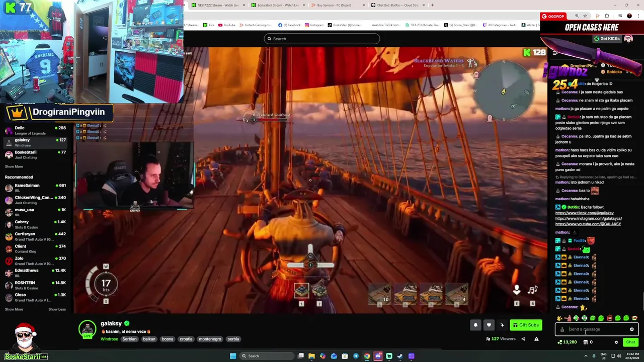The image size is (644, 362).
Task: Open Edmatthews recommended channel
Action: tap(35, 273)
